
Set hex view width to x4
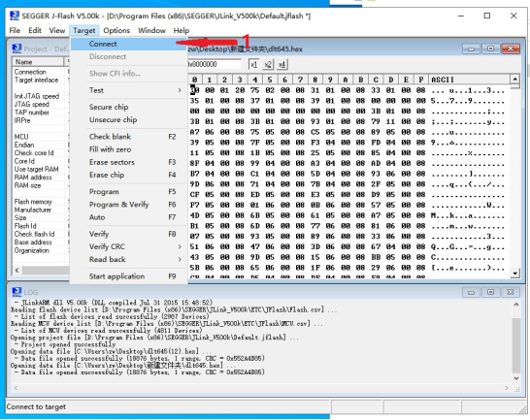tap(282, 64)
